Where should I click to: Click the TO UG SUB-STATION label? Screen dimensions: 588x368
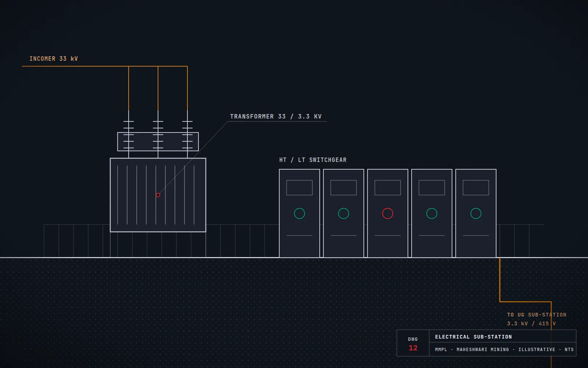click(537, 315)
